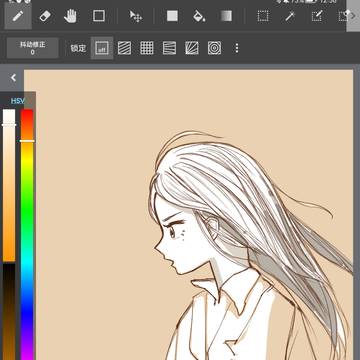Image resolution: width=360 pixels, height=360 pixels.
Task: Select the Brush pencil tool
Action: pyautogui.click(x=18, y=16)
